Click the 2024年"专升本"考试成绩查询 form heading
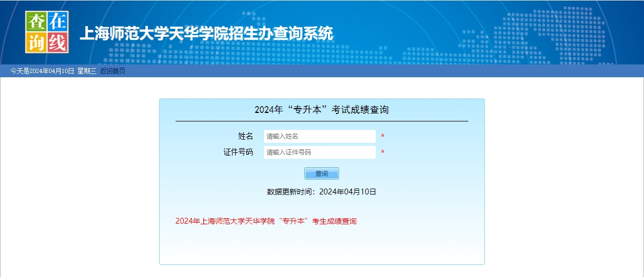644x277 pixels. click(321, 110)
